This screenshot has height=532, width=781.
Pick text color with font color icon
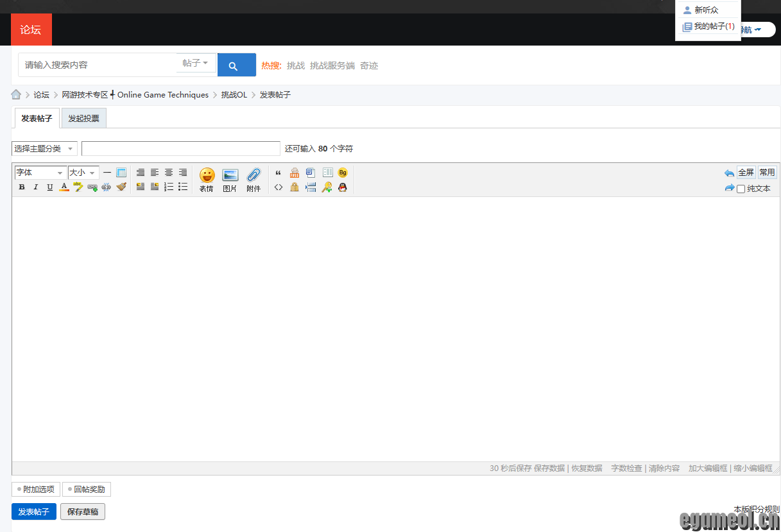pos(64,187)
